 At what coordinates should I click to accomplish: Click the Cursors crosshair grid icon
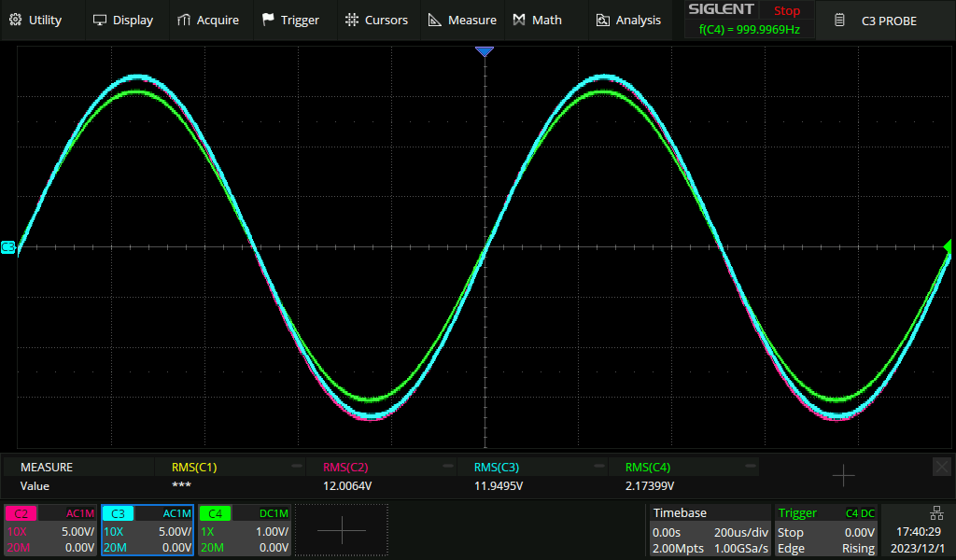pos(352,20)
